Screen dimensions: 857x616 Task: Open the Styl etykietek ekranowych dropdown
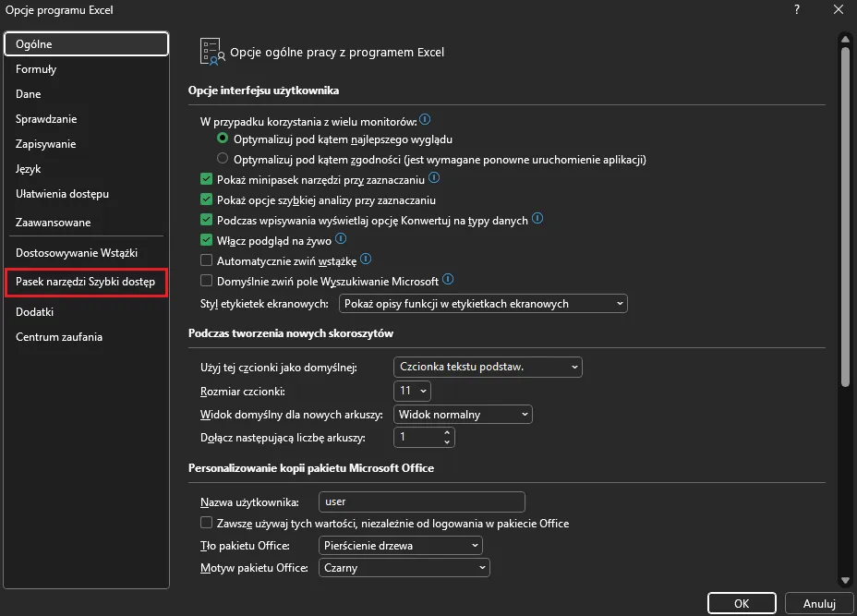click(483, 303)
